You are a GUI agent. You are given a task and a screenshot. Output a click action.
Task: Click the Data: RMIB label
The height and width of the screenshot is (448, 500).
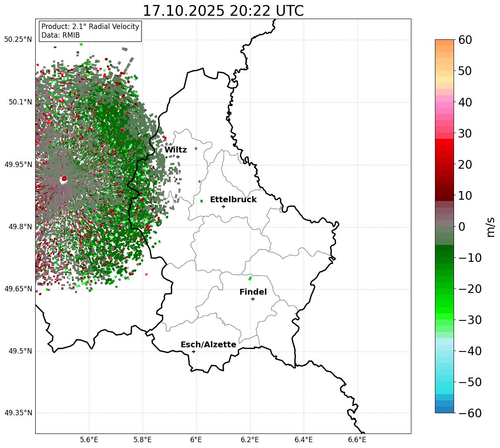pos(60,36)
